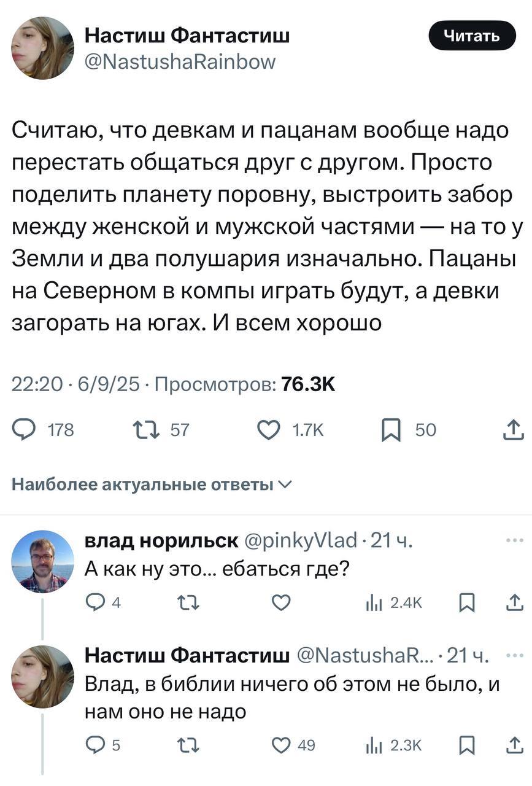
Task: Click the reply icon under main tweet
Action: (x=25, y=430)
